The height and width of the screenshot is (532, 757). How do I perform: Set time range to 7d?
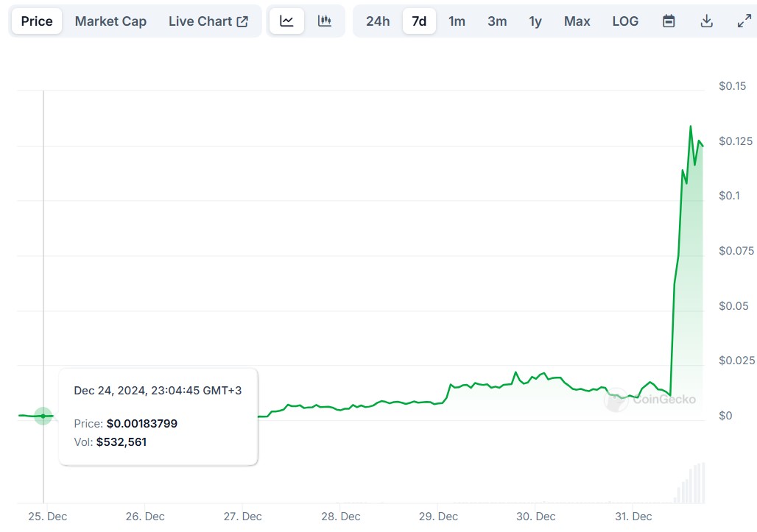coord(419,21)
